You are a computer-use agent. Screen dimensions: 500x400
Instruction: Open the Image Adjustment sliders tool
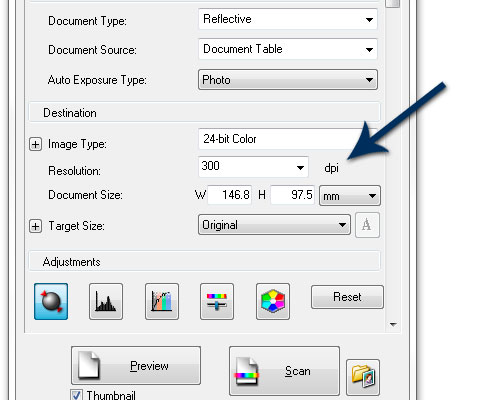(x=217, y=301)
